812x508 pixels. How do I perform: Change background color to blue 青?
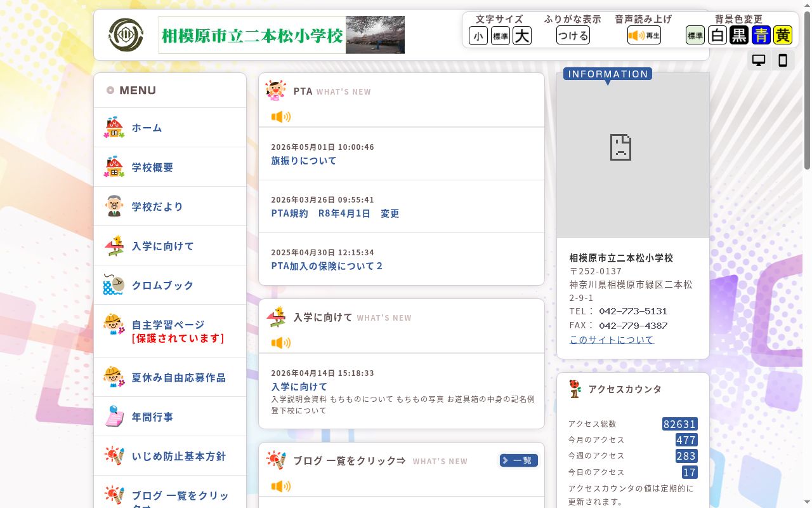[761, 35]
